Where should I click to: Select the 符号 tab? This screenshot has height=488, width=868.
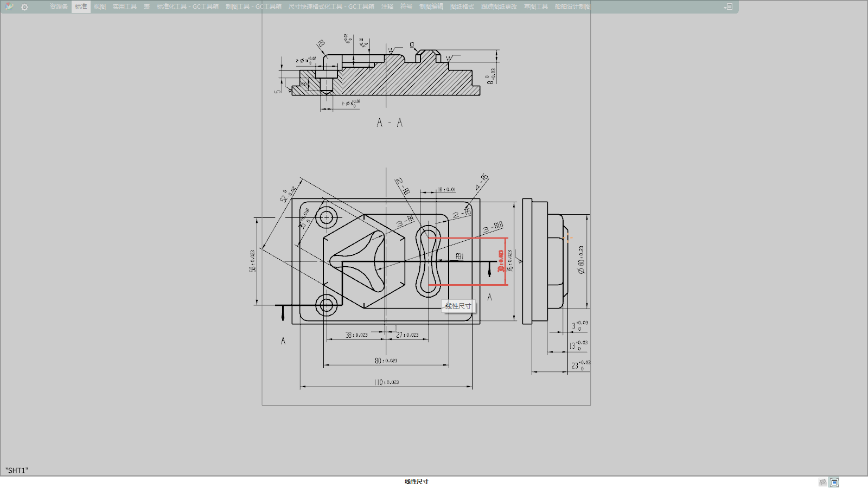tap(406, 7)
